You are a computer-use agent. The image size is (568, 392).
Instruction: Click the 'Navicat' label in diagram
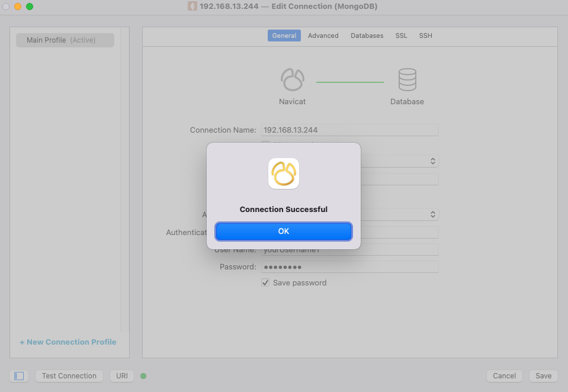pos(292,102)
